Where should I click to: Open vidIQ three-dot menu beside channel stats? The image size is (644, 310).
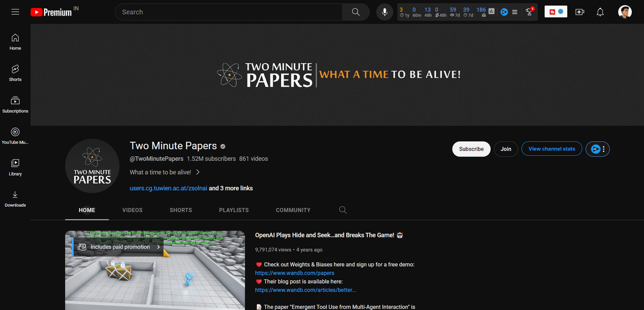point(604,149)
